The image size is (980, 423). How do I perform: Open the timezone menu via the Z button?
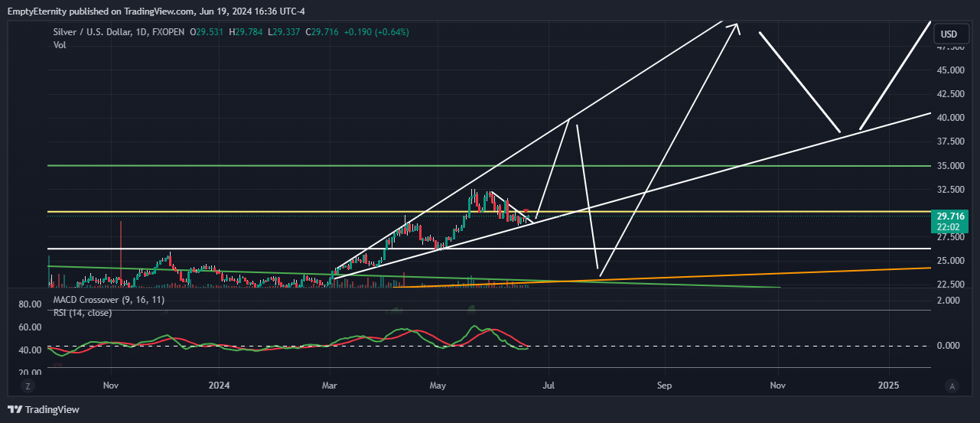(28, 386)
